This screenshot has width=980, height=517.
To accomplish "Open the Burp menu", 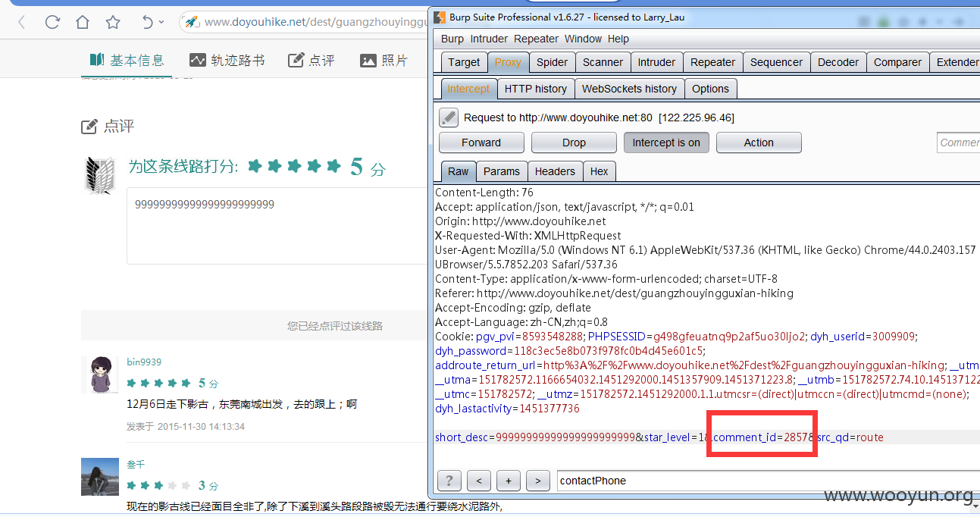I will pos(452,39).
